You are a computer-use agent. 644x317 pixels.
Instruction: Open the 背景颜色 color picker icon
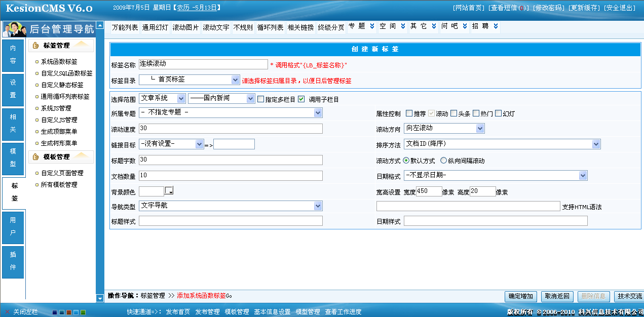[x=168, y=191]
